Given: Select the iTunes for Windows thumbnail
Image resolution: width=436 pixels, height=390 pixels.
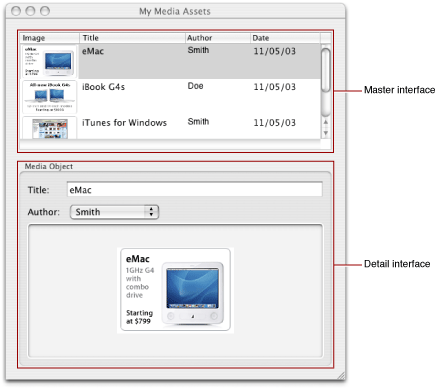Looking at the screenshot, I should (49, 128).
